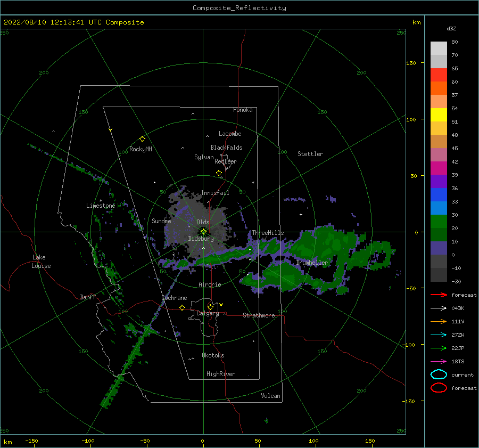Click the yellow diamond marker at radar center
Image resolution: width=479 pixels, height=448 pixels.
(203, 232)
